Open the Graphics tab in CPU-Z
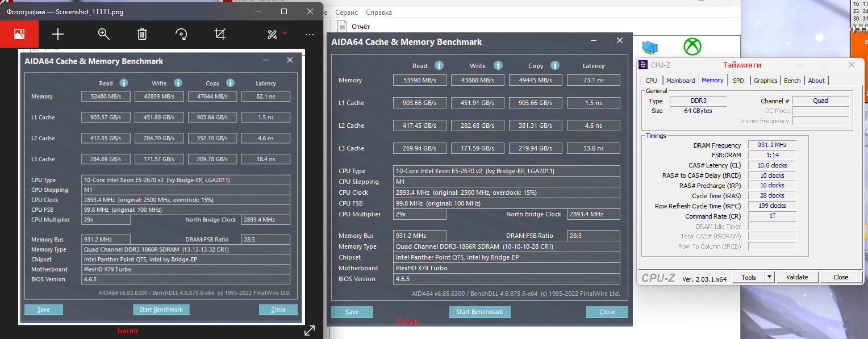This screenshot has height=339, width=868. 765,81
